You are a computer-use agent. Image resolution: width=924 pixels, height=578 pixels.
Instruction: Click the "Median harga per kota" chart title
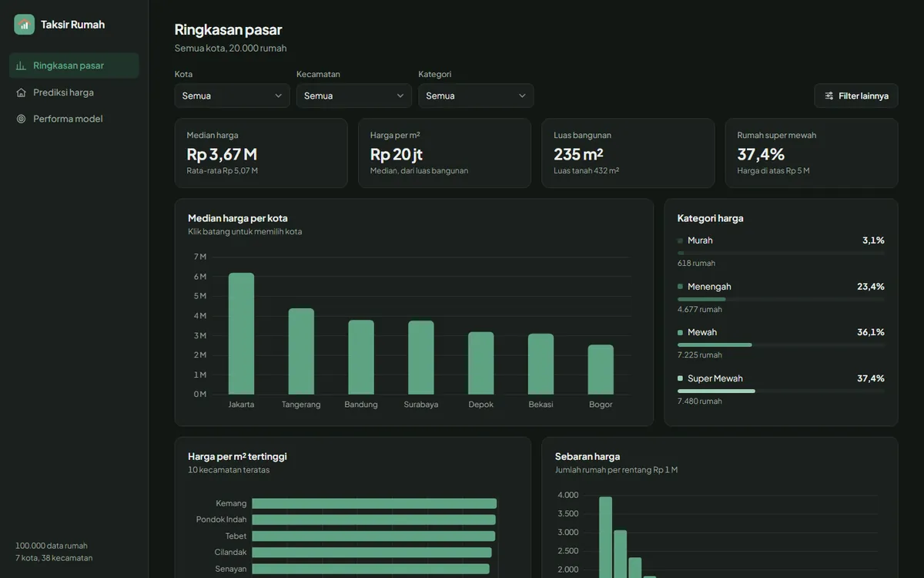pos(238,218)
